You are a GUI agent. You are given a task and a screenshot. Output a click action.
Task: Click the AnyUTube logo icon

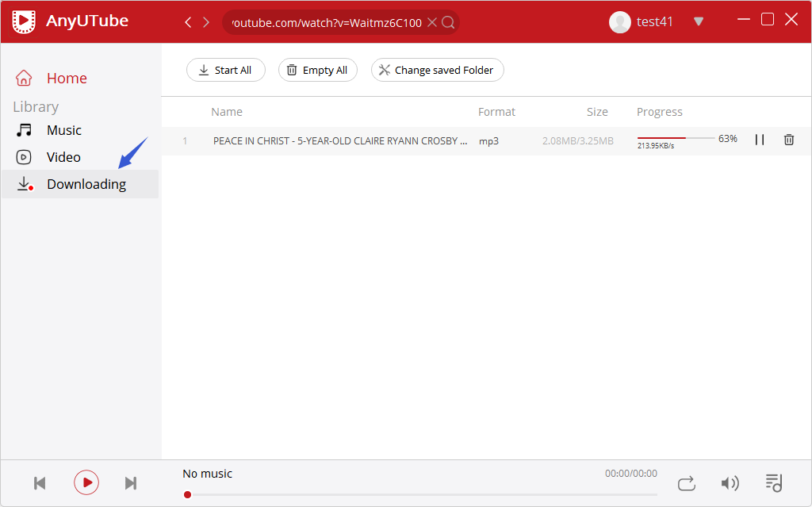[24, 21]
